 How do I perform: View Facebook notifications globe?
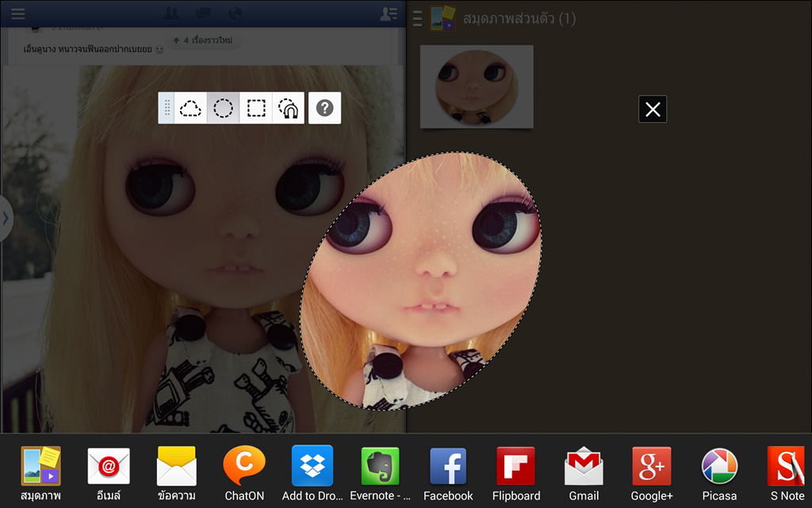click(235, 13)
